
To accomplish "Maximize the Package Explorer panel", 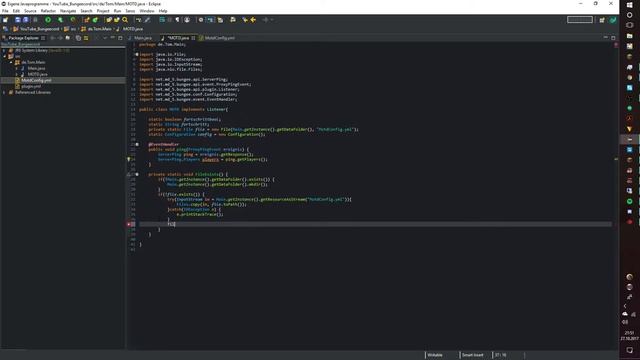I will (x=120, y=38).
